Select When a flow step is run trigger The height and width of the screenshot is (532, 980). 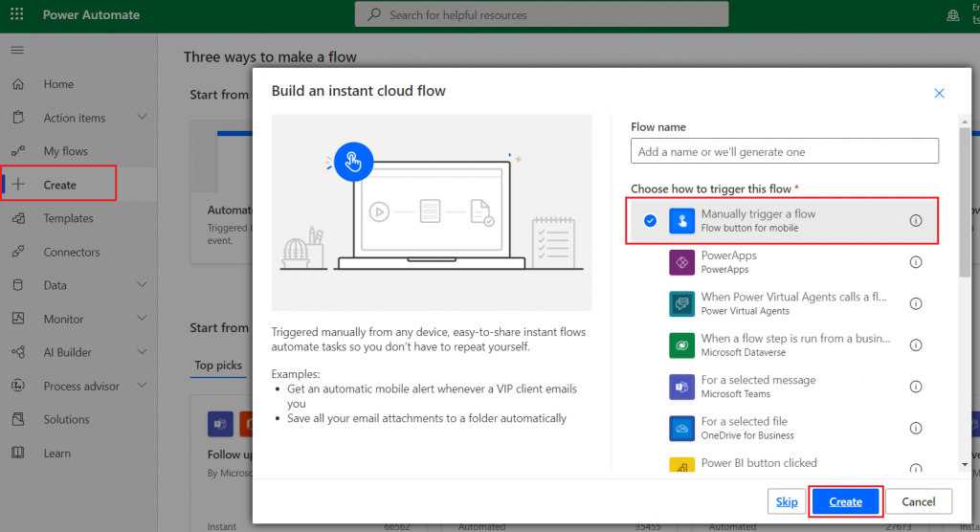pyautogui.click(x=784, y=345)
